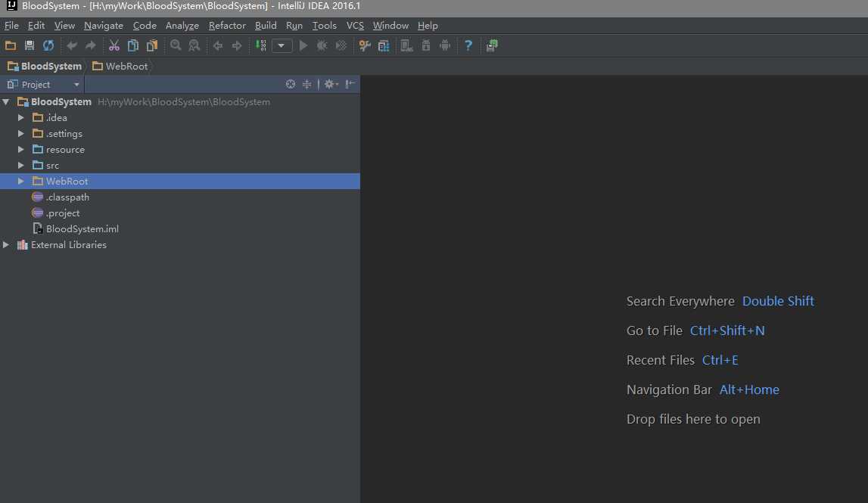Click the Paste toolbar icon

tap(151, 45)
